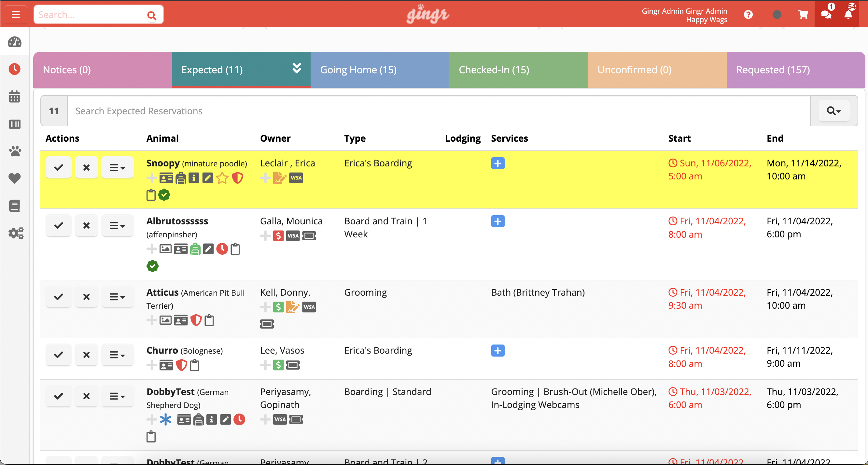The width and height of the screenshot is (868, 465).
Task: Add a service to Churro with blue plus button
Action: (x=498, y=350)
